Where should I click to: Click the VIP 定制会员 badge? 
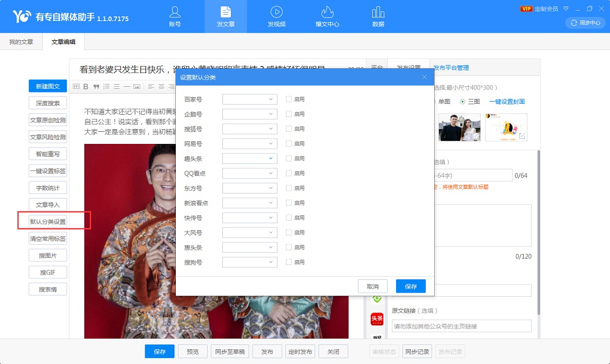pyautogui.click(x=539, y=8)
